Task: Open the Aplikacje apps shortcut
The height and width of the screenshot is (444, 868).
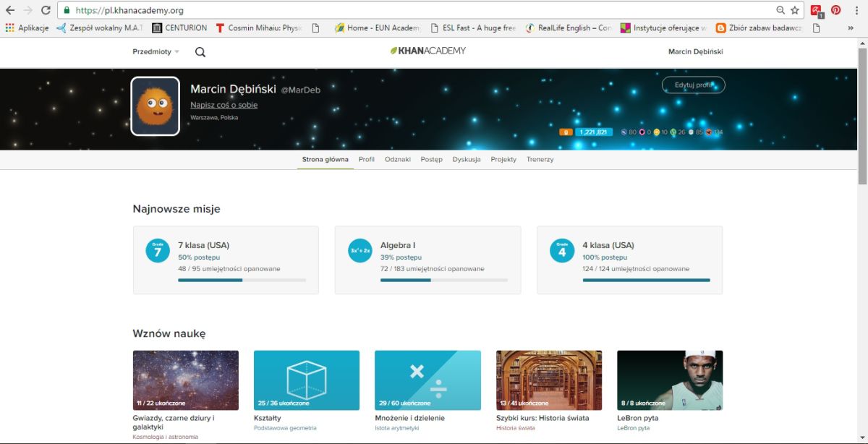Action: pyautogui.click(x=27, y=28)
